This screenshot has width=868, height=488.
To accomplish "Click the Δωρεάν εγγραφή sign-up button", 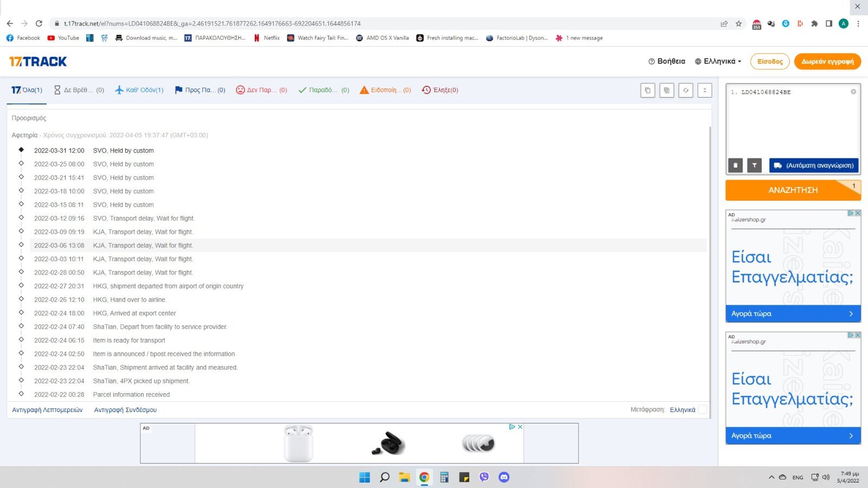I will [827, 61].
